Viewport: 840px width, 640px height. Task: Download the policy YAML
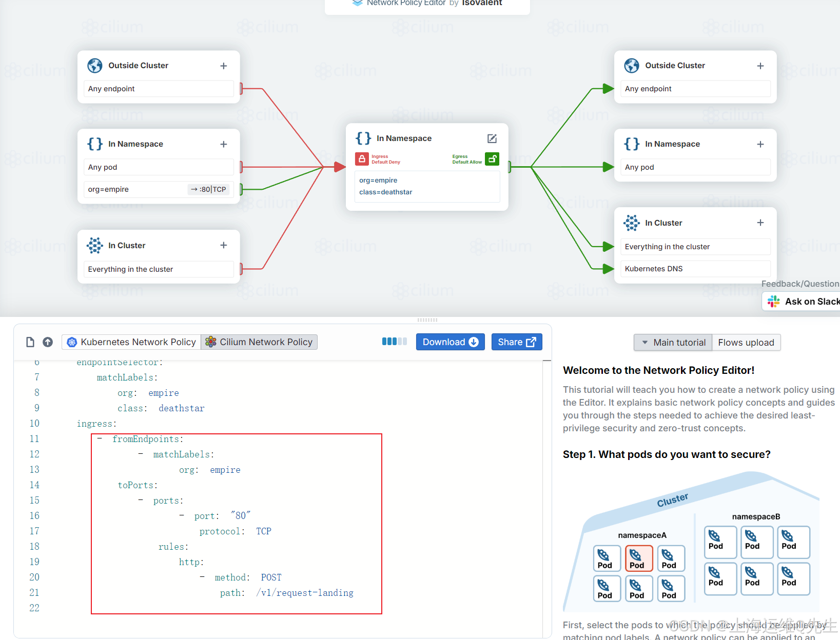(450, 342)
